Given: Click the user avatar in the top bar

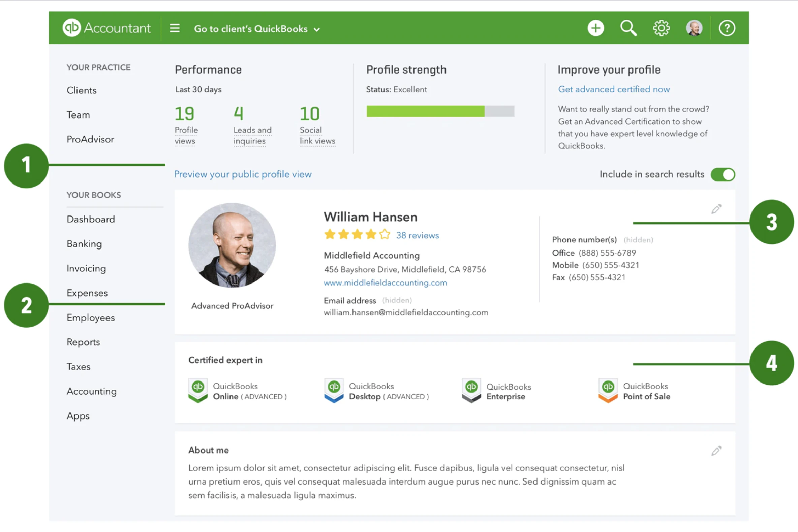Looking at the screenshot, I should click(694, 28).
